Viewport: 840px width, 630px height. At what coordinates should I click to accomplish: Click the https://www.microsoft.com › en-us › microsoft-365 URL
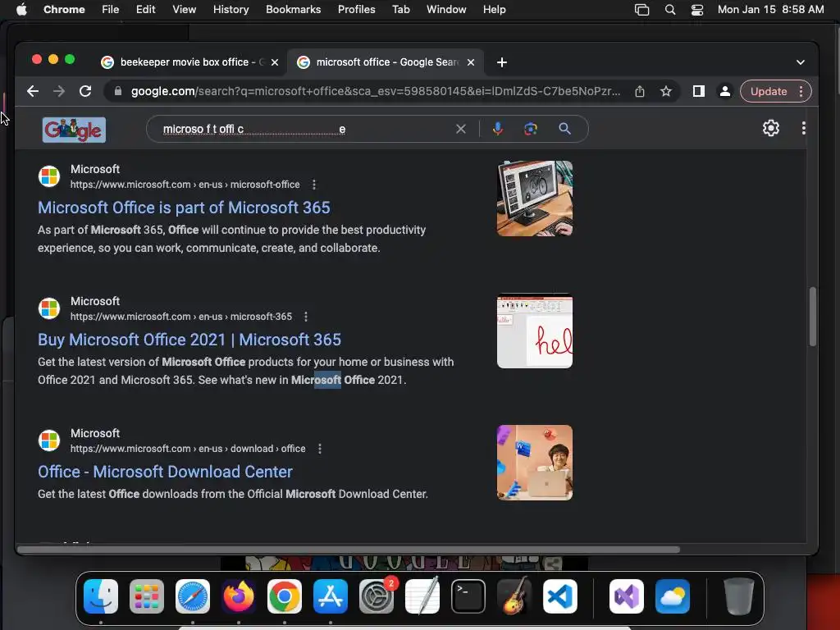tap(181, 317)
